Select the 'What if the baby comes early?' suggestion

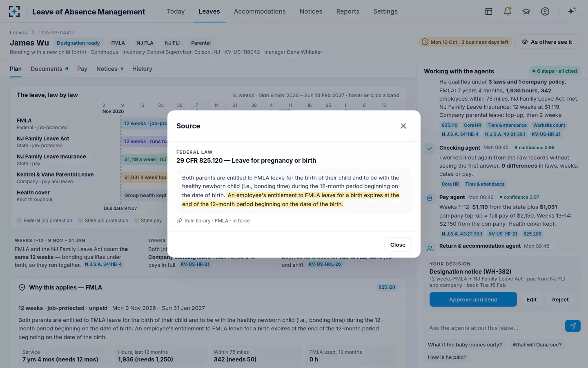coord(465,345)
